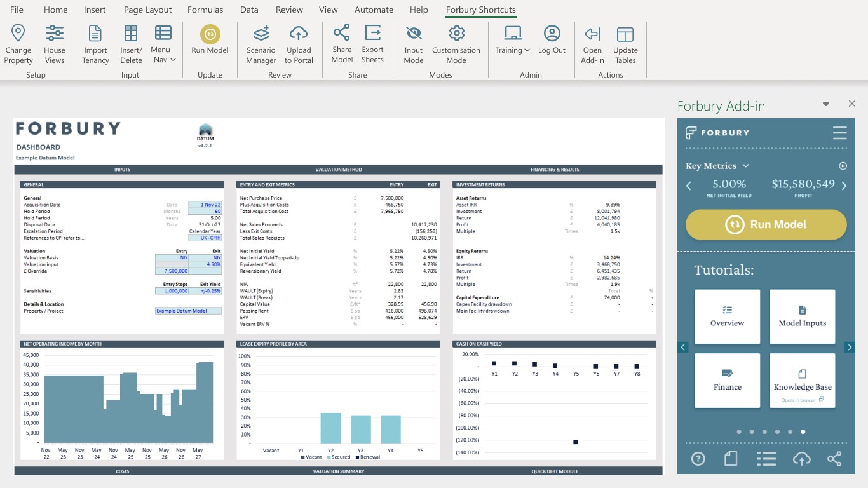
Task: Open the Knowledge Base card
Action: tap(802, 380)
